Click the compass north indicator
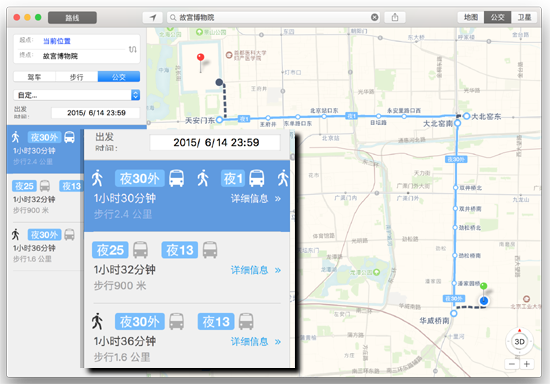Screen dimensions: 550x384 [519, 331]
